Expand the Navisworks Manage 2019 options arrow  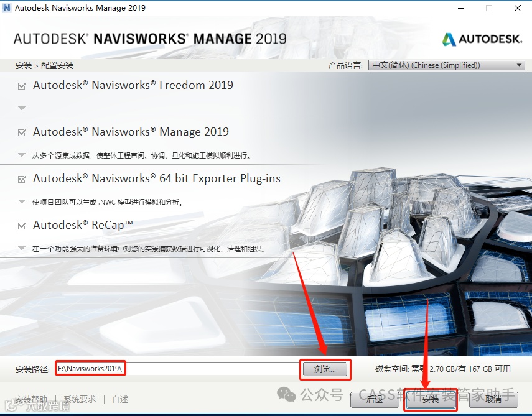coord(22,155)
